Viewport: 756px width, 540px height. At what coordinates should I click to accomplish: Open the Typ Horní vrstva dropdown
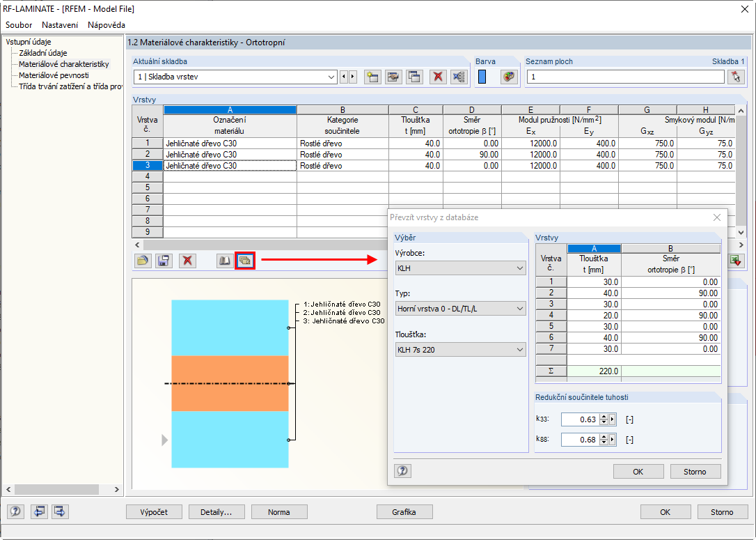(520, 309)
